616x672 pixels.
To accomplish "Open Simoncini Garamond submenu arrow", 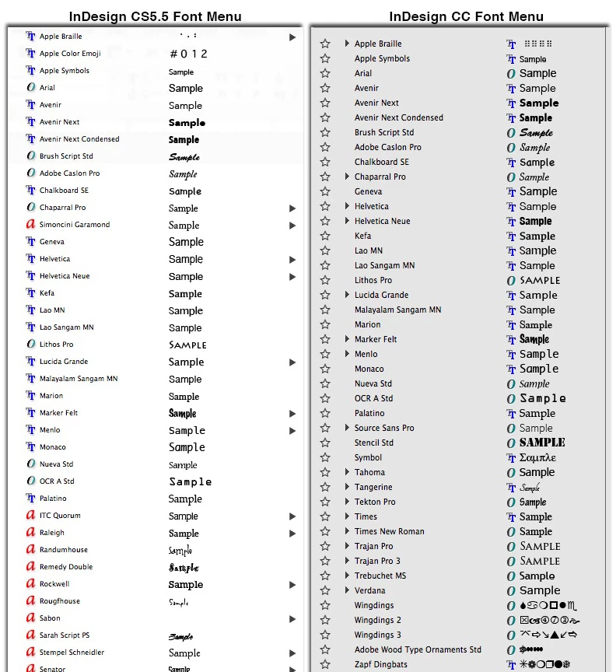I will point(292,226).
